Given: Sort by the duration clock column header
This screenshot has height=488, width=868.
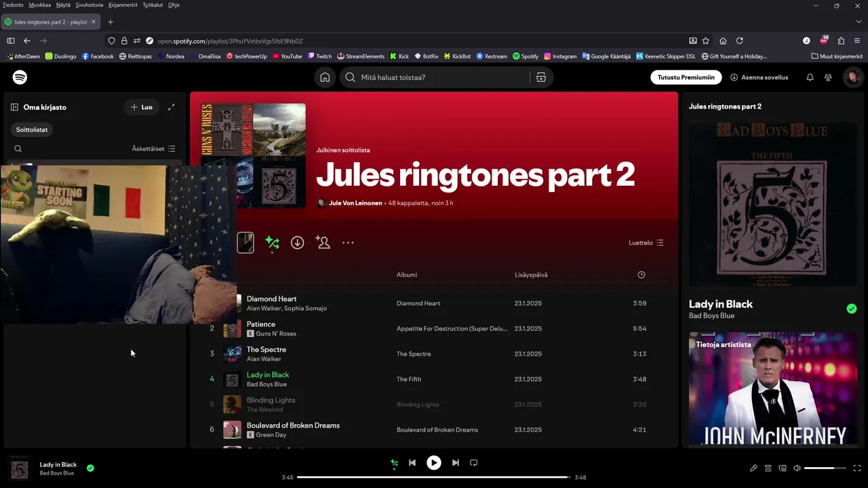Looking at the screenshot, I should [642, 274].
